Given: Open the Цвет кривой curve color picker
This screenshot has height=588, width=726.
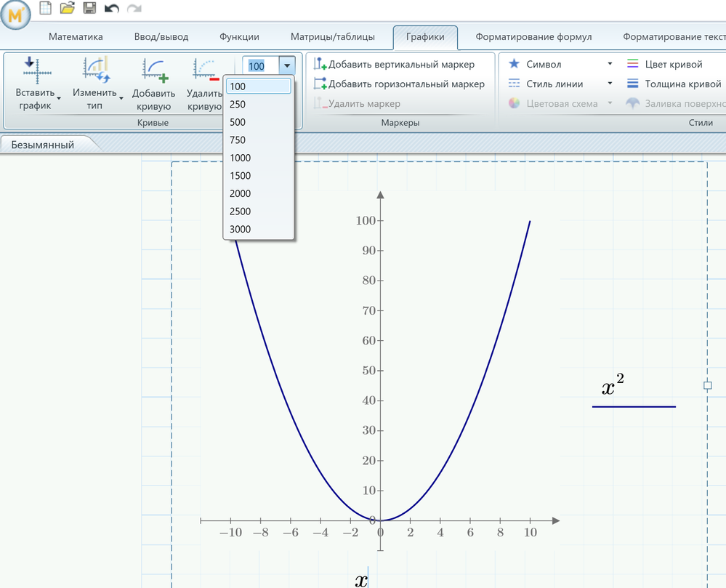Looking at the screenshot, I should click(x=664, y=65).
